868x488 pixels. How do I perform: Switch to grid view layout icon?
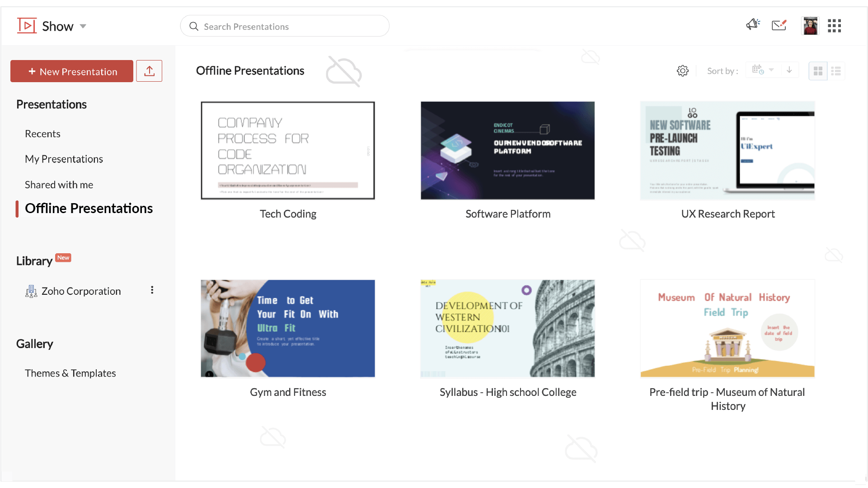(818, 70)
